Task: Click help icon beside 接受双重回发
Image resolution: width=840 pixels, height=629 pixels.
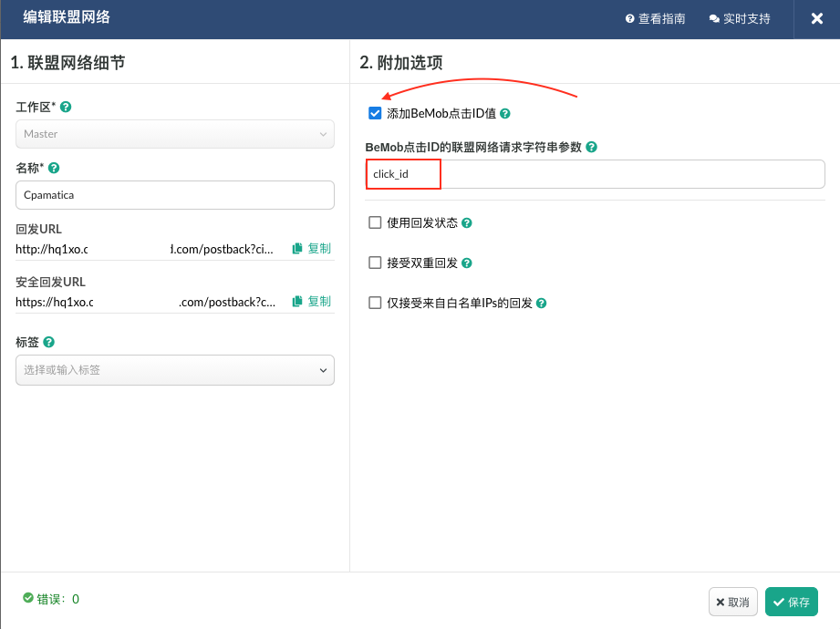Action: coord(467,263)
